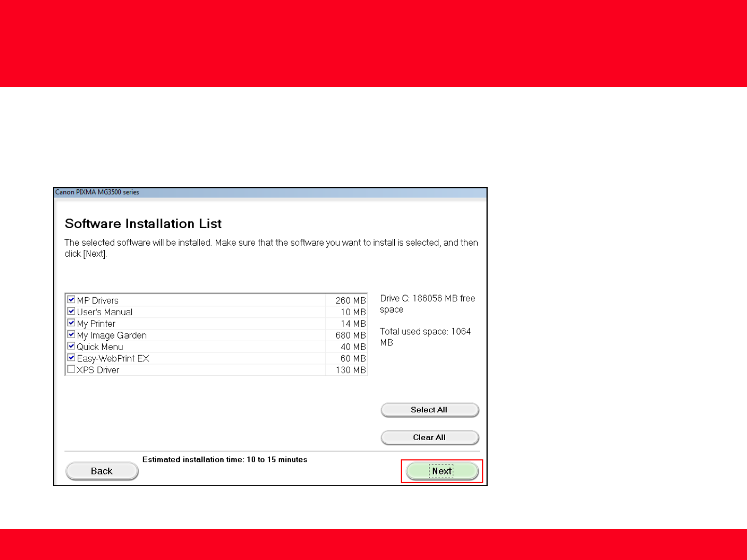Select the My Image Garden list label
The height and width of the screenshot is (560, 747).
click(x=112, y=335)
